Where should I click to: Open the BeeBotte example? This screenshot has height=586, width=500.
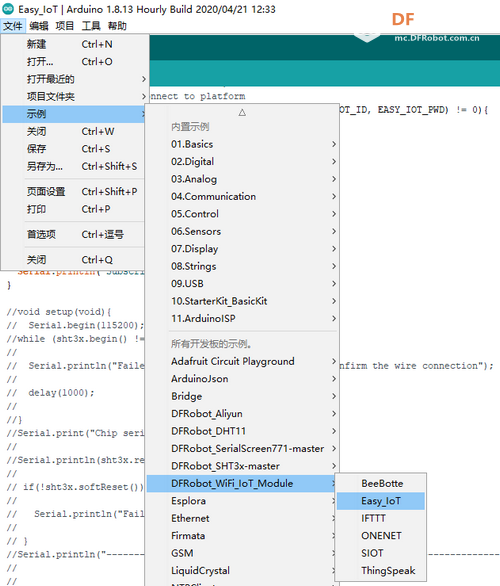point(381,484)
